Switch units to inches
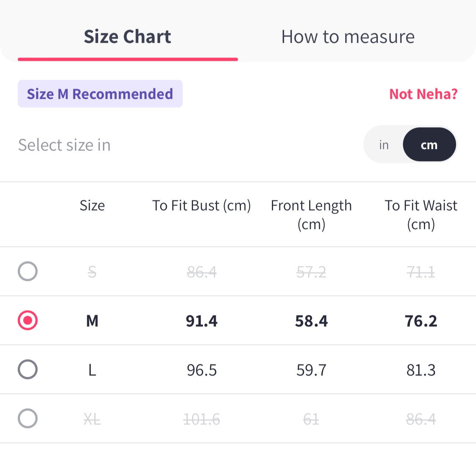Screen dimensions: 476x451 (384, 145)
